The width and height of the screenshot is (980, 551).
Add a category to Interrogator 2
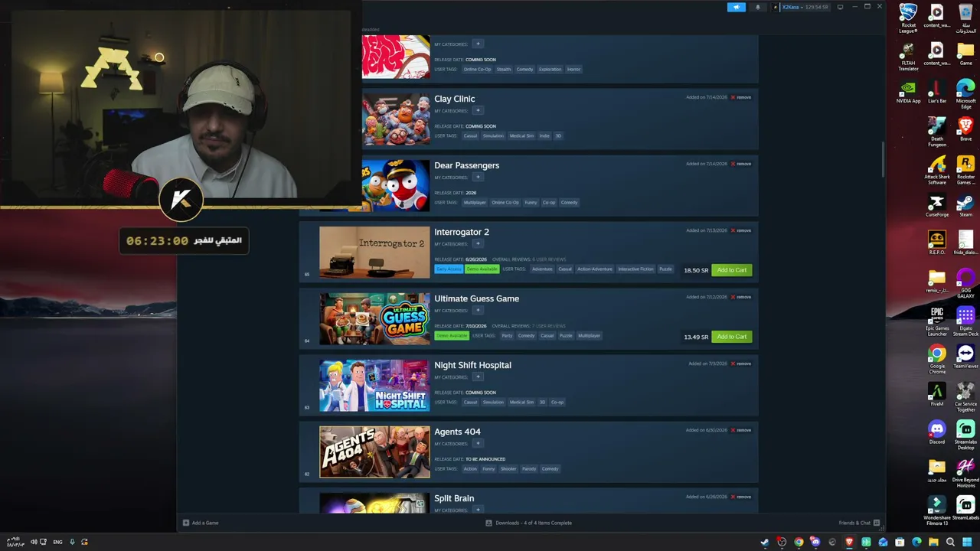pos(478,243)
